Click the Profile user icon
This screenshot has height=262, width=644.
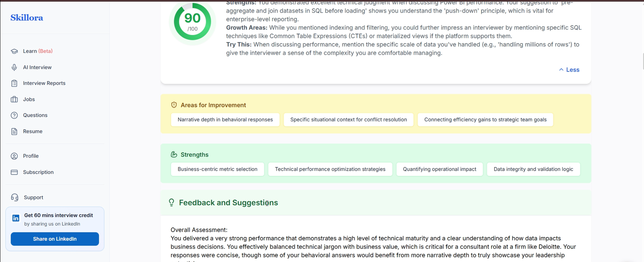pyautogui.click(x=14, y=156)
